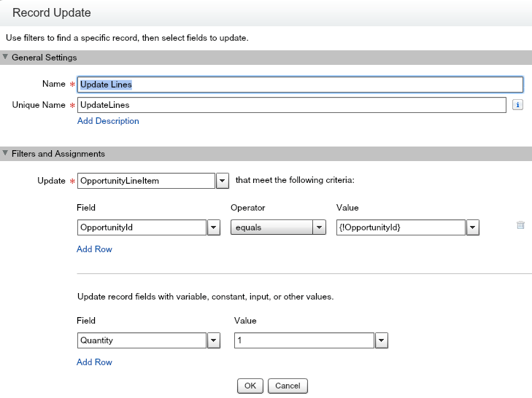
Task: Open the OpportunityLineItem object dropdown arrow
Action: 223,180
